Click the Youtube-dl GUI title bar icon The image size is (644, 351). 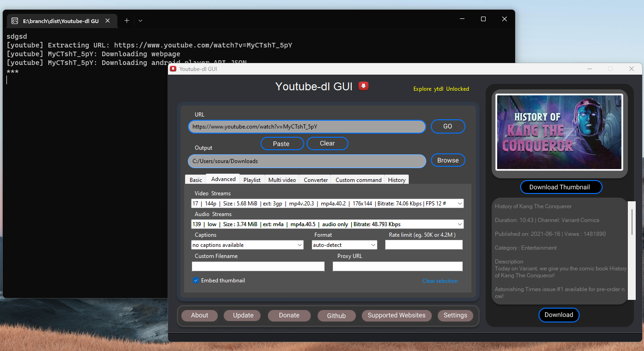click(173, 68)
